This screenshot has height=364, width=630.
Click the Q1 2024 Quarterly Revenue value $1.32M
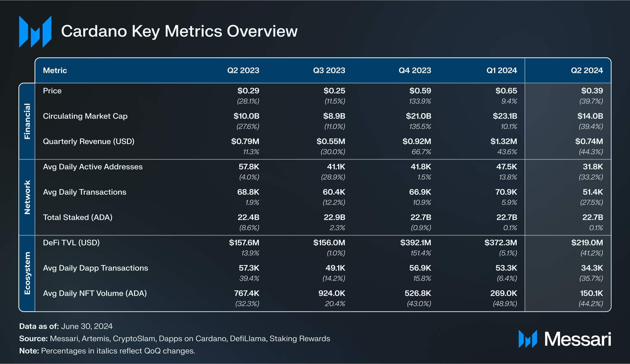(504, 141)
